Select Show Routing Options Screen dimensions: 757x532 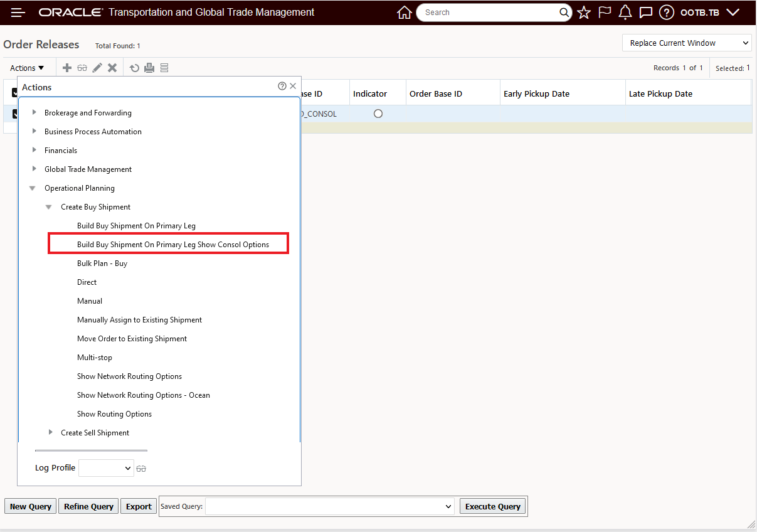tap(114, 414)
